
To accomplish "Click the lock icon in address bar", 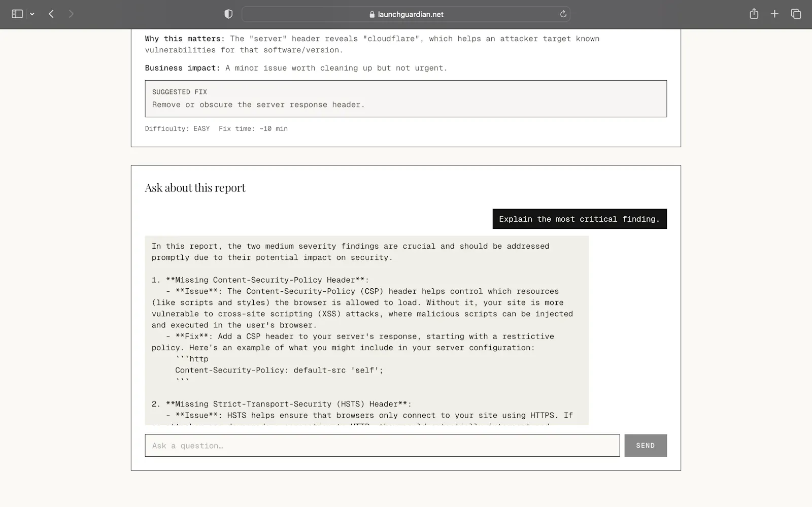I will click(x=372, y=14).
